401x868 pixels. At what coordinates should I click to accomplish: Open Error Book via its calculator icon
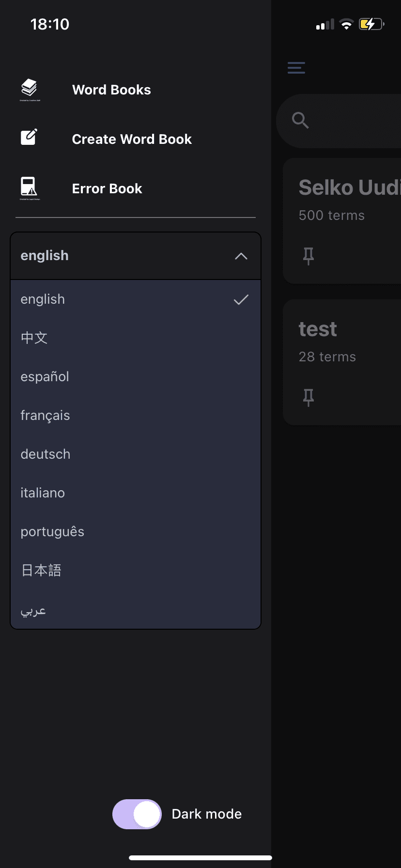(x=29, y=187)
